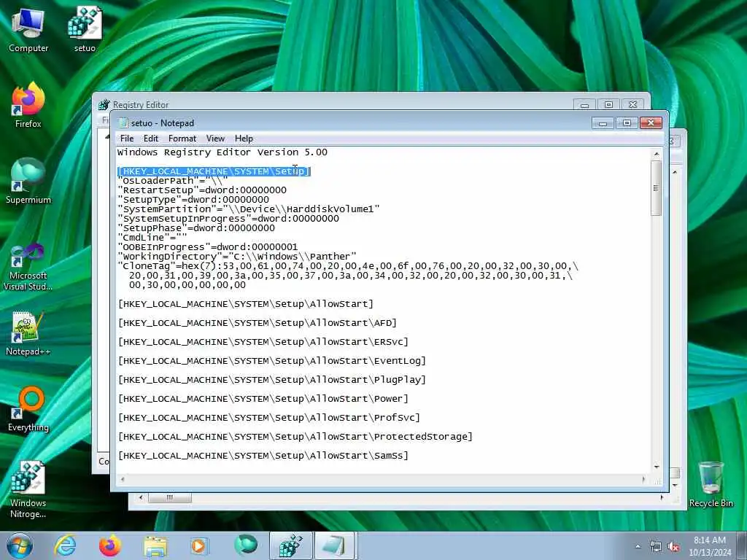The image size is (747, 560).
Task: Click the Setup\AllowStart\AFD key line
Action: [258, 323]
